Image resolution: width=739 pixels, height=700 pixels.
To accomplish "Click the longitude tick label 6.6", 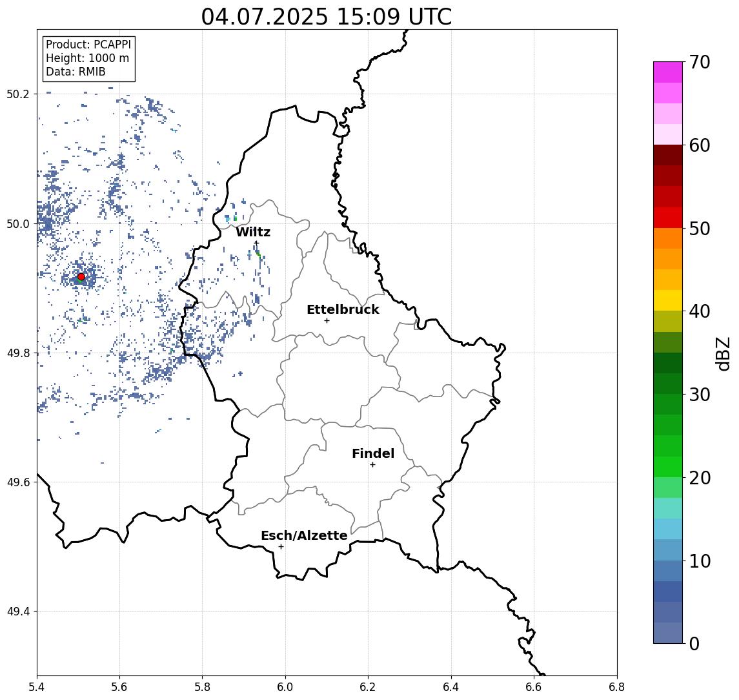I will coord(534,687).
